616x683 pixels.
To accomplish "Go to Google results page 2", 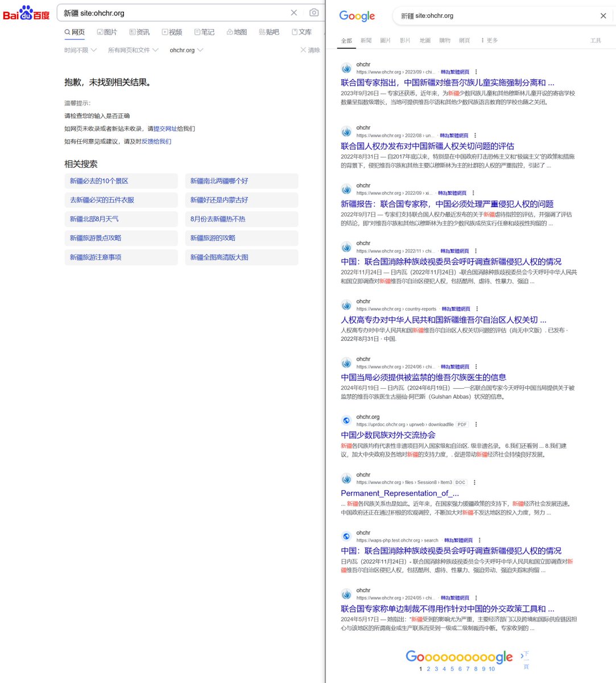I will 428,669.
